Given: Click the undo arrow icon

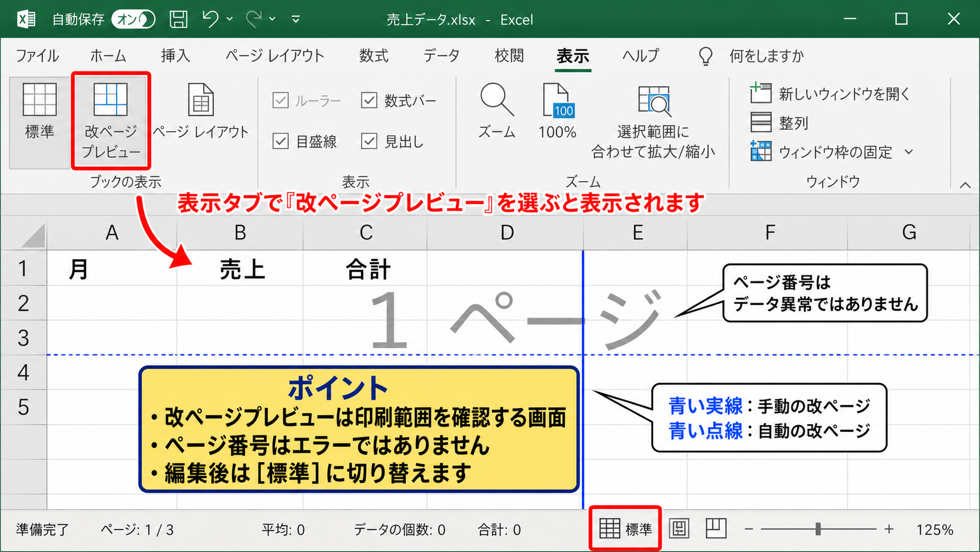Looking at the screenshot, I should [210, 19].
